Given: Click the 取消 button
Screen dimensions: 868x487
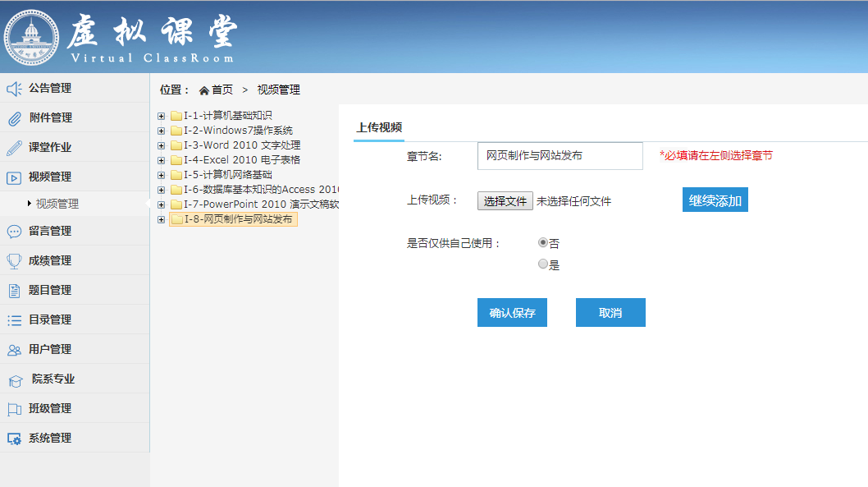Looking at the screenshot, I should tap(610, 313).
